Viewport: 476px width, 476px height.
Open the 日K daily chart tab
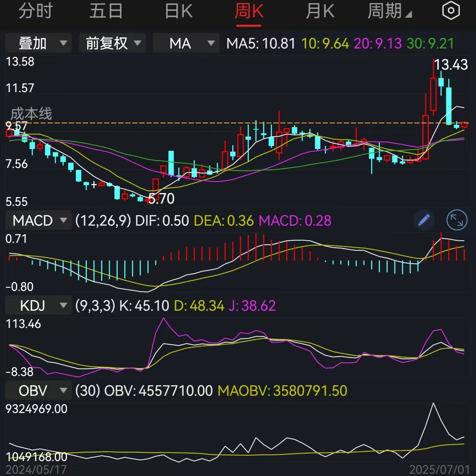178,10
